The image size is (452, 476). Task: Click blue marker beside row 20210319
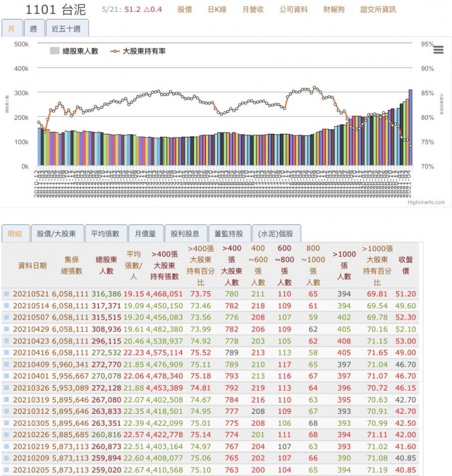tap(6, 399)
